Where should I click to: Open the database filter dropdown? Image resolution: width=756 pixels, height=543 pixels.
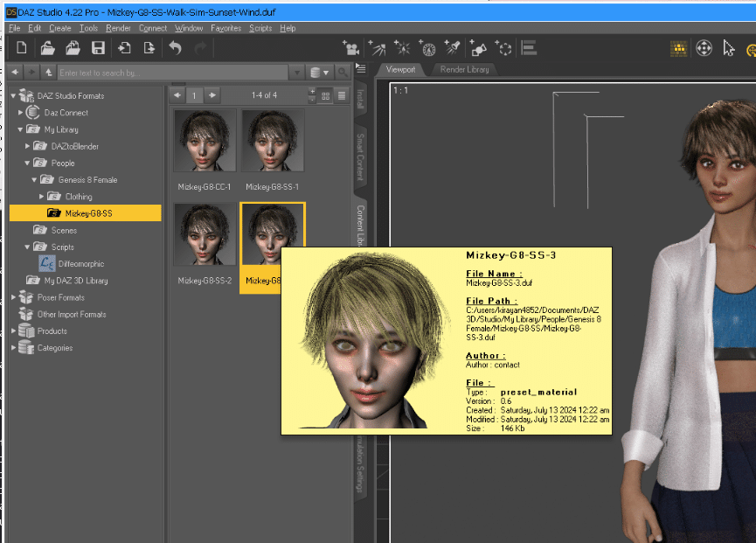coord(320,73)
